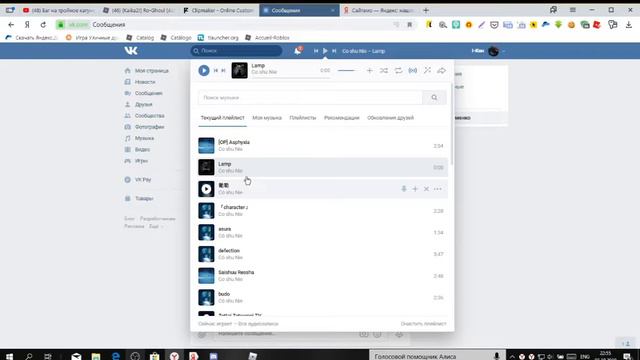Viewport: 640px width, 360px height.
Task: Select the Lamp track in playlist
Action: point(323,167)
